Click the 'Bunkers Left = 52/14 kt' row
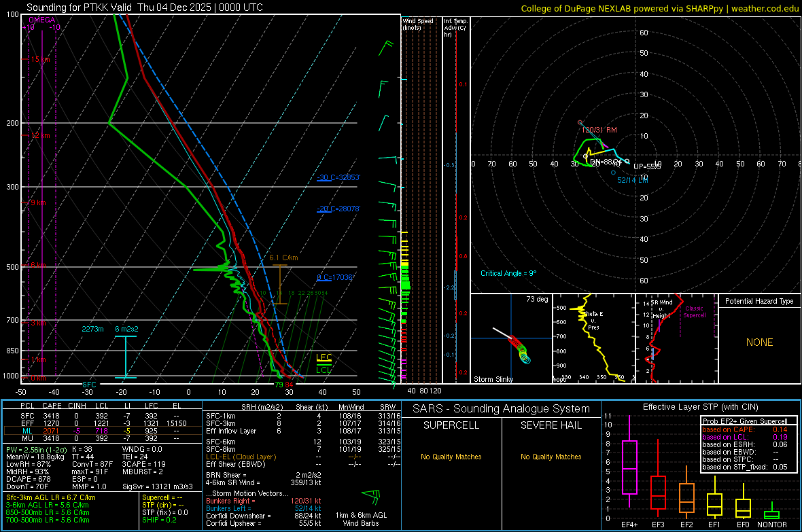 pos(264,508)
